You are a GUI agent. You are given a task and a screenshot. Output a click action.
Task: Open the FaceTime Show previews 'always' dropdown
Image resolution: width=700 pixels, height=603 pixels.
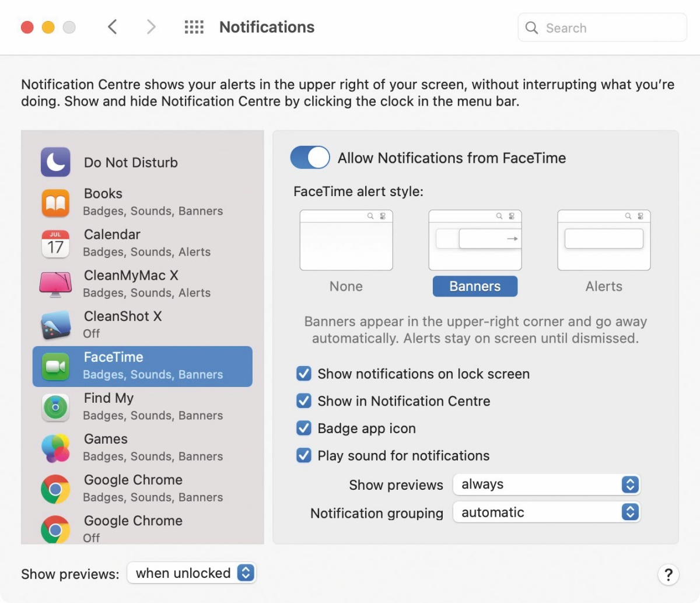(x=547, y=485)
